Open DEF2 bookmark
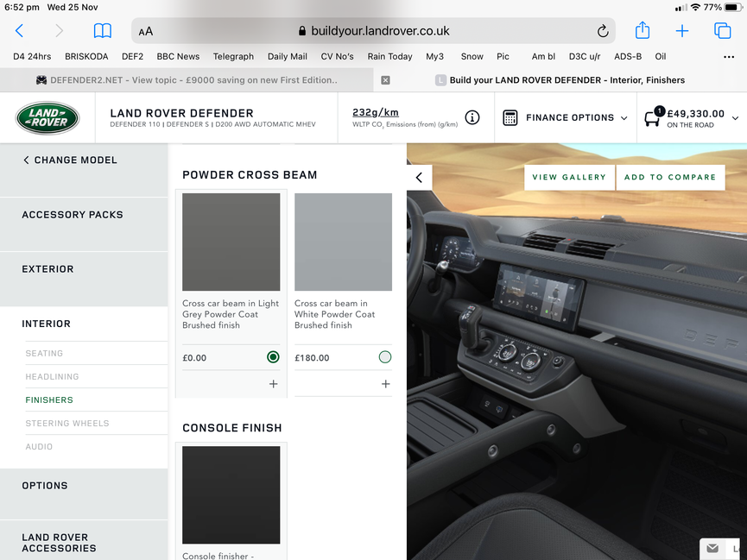 (x=132, y=57)
